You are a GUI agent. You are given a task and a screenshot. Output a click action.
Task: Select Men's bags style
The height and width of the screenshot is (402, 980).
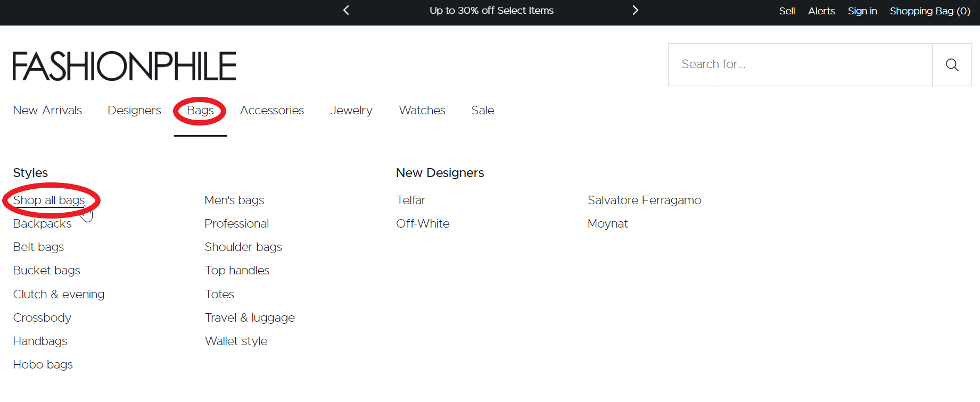click(234, 200)
